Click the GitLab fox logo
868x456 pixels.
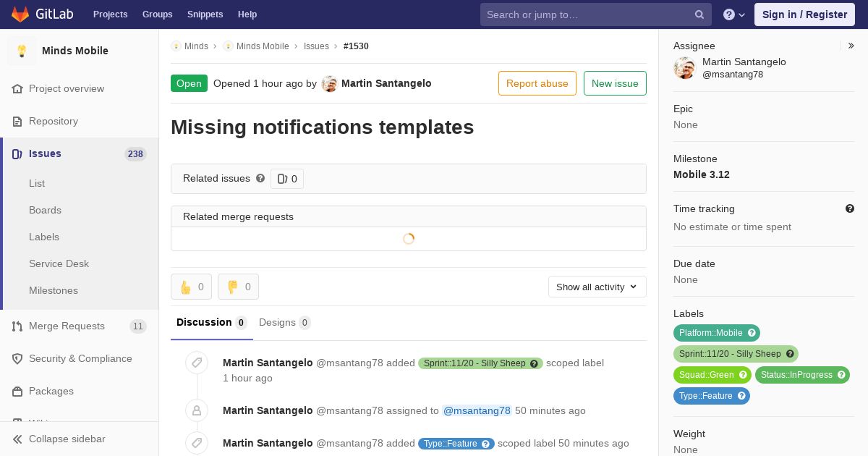[20, 14]
